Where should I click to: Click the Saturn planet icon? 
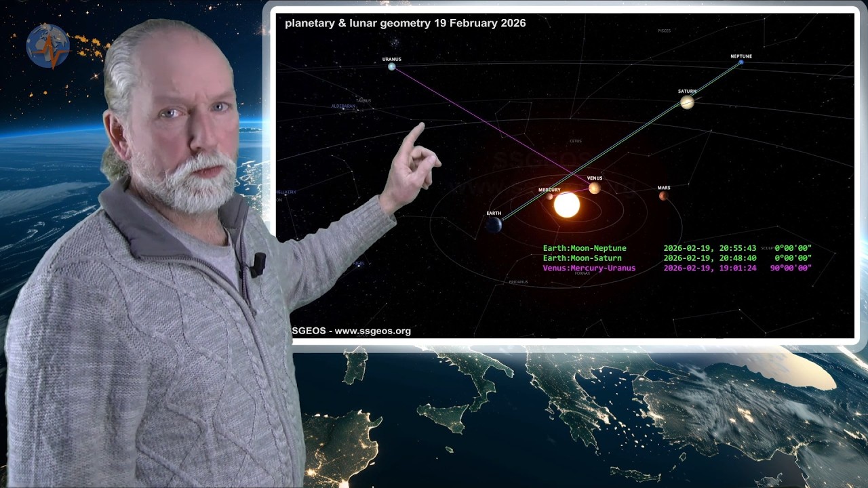[x=687, y=102]
